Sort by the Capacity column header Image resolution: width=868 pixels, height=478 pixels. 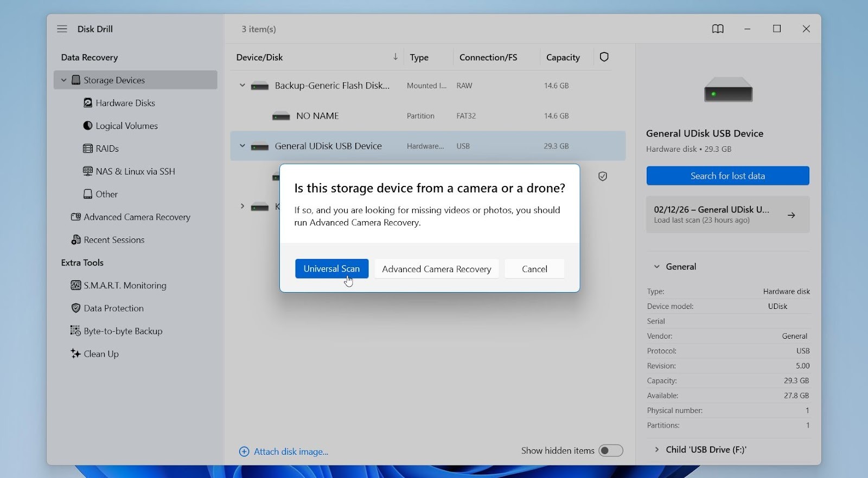(x=563, y=57)
